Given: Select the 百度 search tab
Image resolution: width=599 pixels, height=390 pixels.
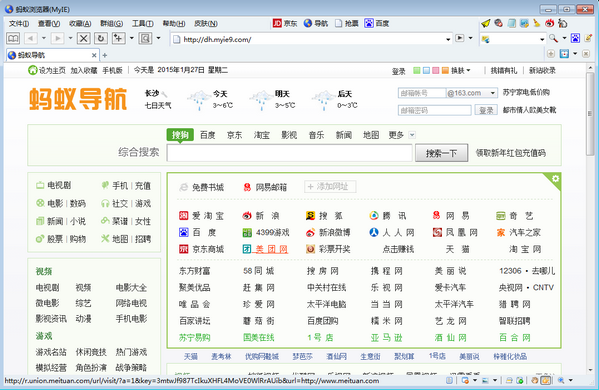Looking at the screenshot, I should (x=207, y=135).
